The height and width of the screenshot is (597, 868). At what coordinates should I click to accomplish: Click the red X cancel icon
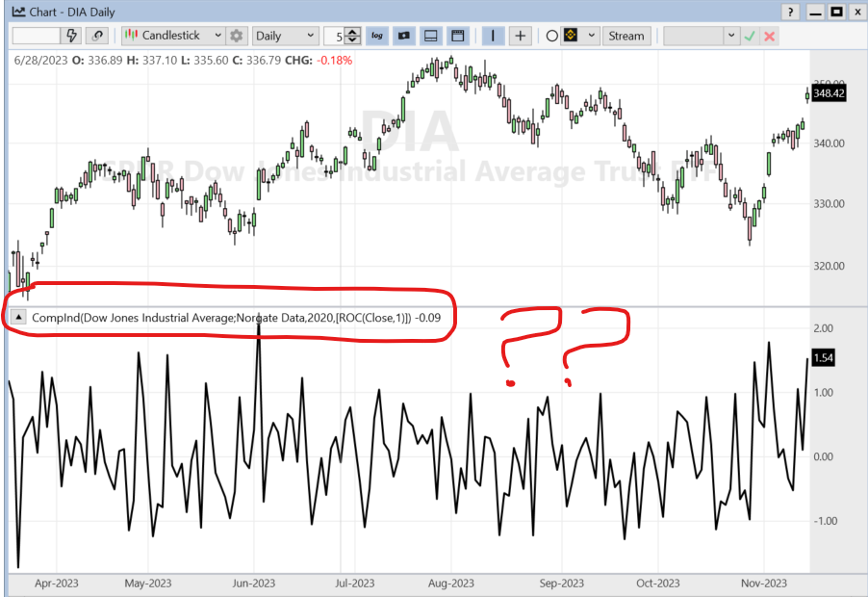pyautogui.click(x=769, y=36)
